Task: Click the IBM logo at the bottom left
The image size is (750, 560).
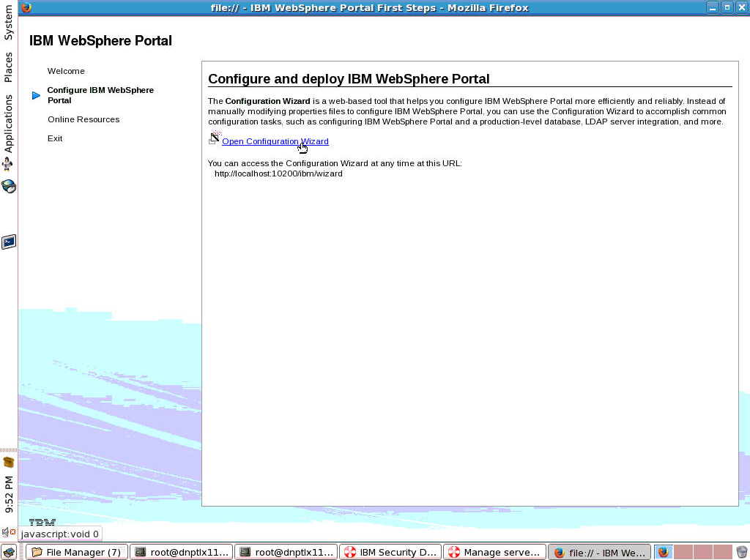Action: 42,522
